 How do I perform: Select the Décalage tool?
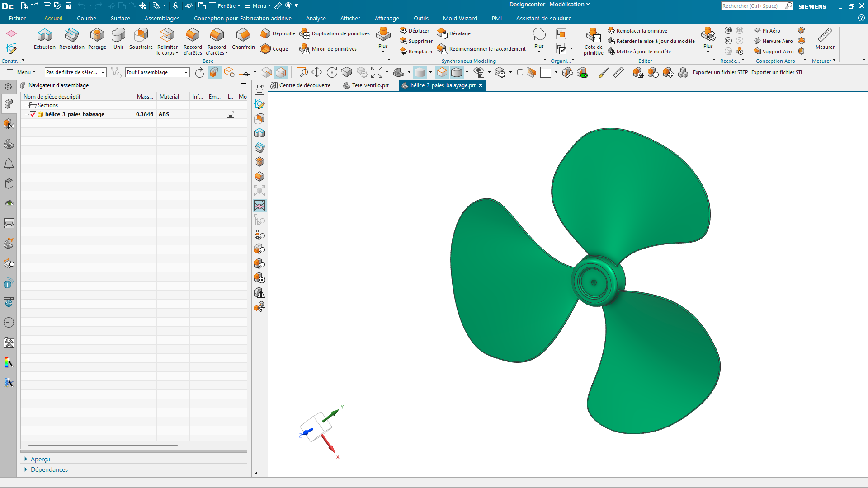coord(454,33)
